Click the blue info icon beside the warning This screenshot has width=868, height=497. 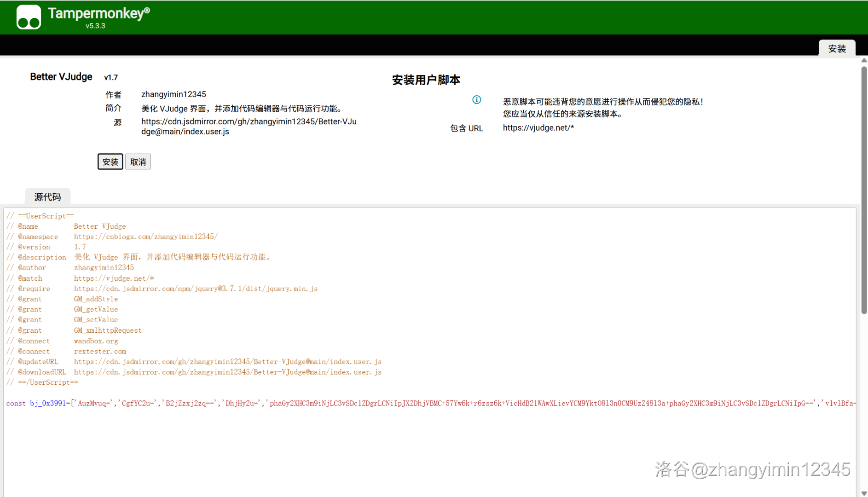click(x=477, y=100)
